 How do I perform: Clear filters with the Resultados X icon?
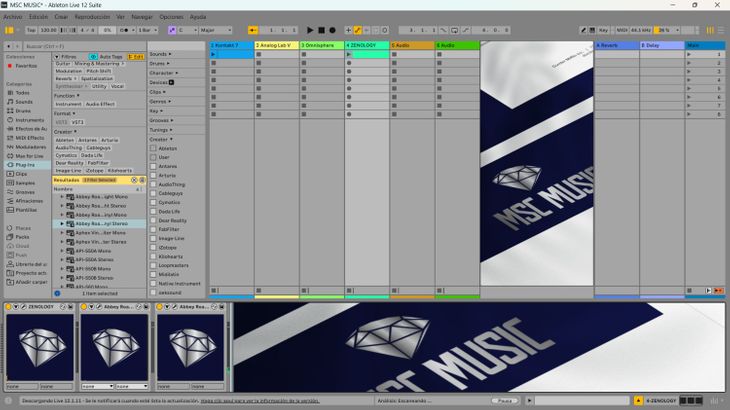(x=134, y=180)
